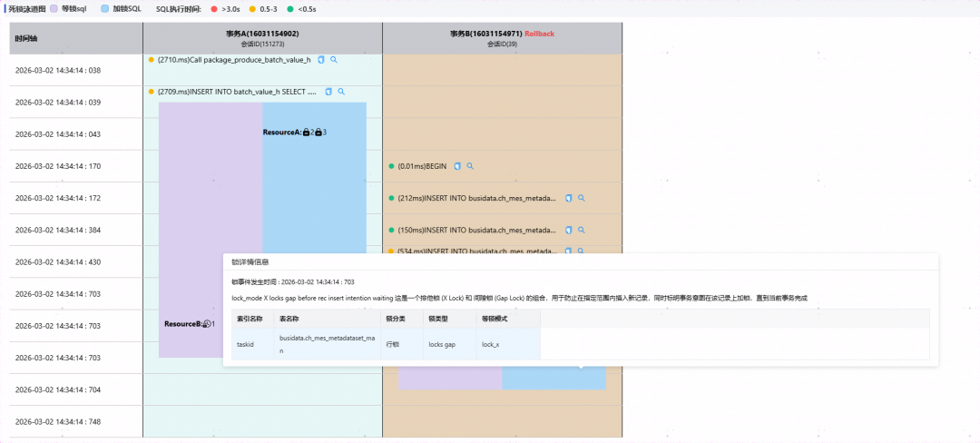Image resolution: width=980 pixels, height=443 pixels.
Task: Select waiting lock 1 in ResourceB
Action: click(207, 324)
